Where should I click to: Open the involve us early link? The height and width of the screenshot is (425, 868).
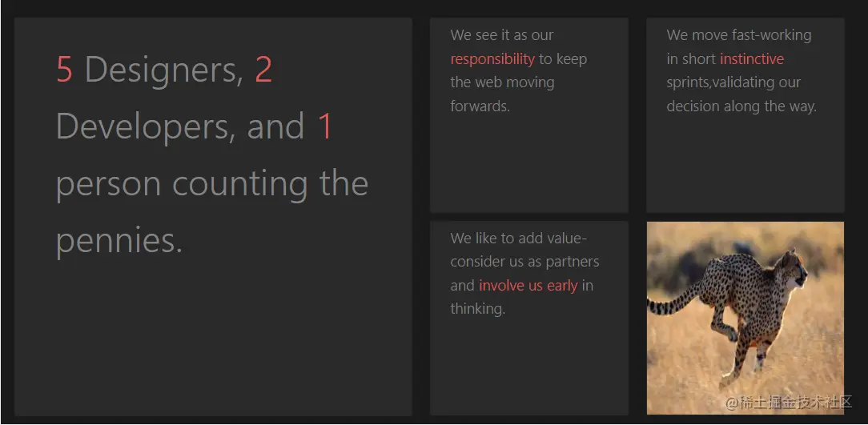(528, 286)
